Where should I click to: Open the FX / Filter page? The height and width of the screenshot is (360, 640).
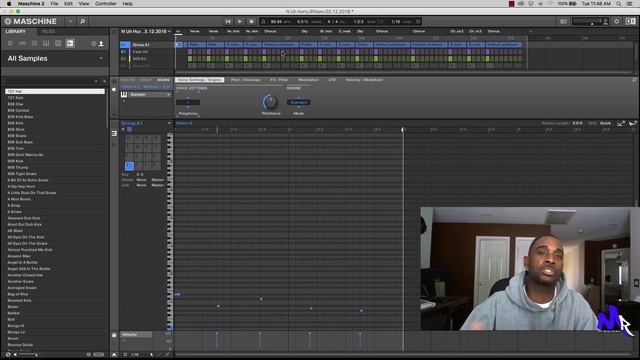point(279,80)
